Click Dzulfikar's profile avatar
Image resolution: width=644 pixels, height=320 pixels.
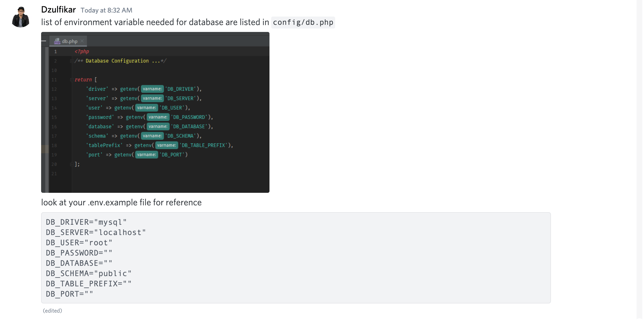(21, 17)
